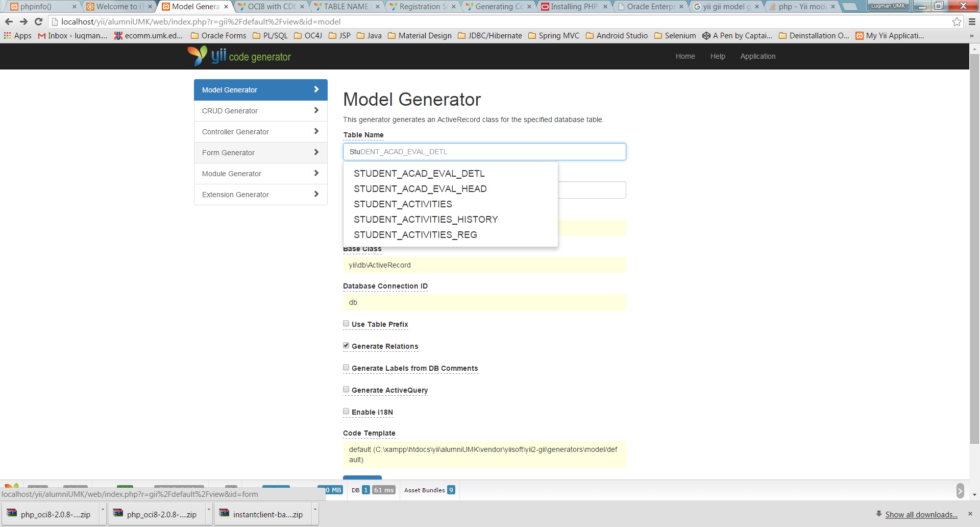Reload the page with the refresh icon
Viewport: 980px width, 527px height.
[39, 21]
